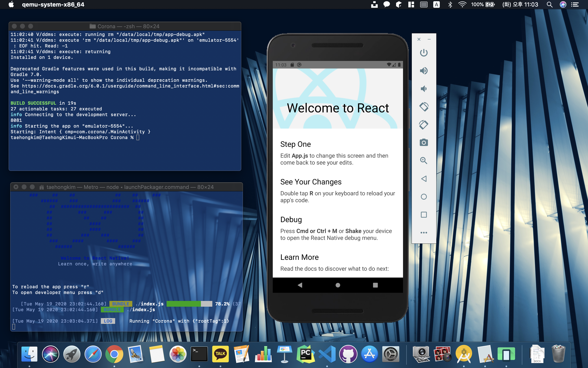This screenshot has width=588, height=368.
Task: Open GitHub Desktop in Dock
Action: click(348, 354)
